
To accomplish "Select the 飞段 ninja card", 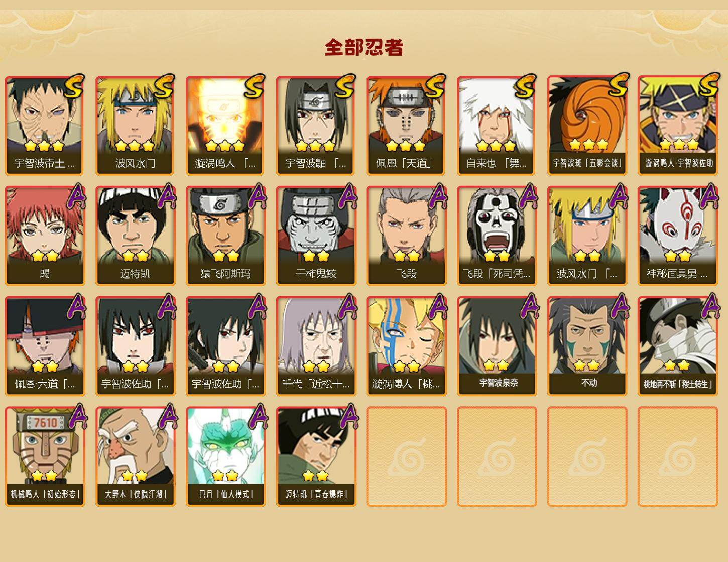I will [x=406, y=236].
